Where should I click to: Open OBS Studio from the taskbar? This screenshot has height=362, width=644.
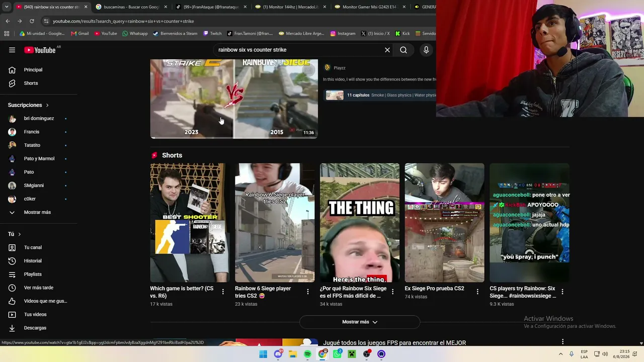pos(367,354)
